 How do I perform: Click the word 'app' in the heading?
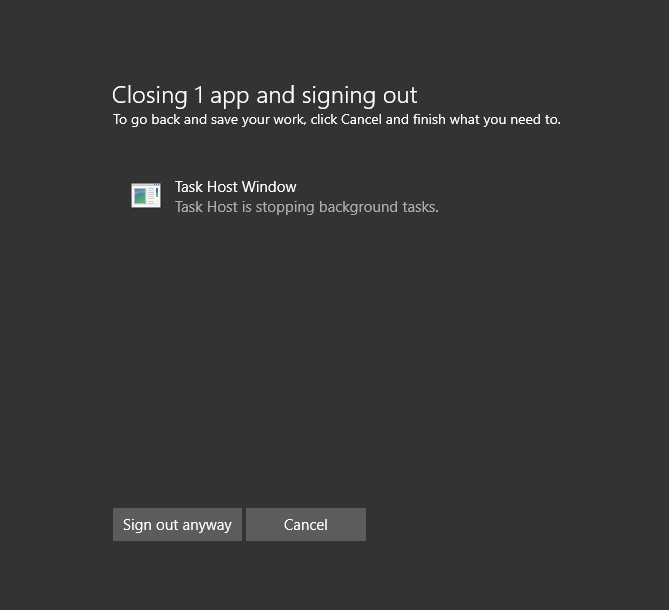tap(229, 97)
